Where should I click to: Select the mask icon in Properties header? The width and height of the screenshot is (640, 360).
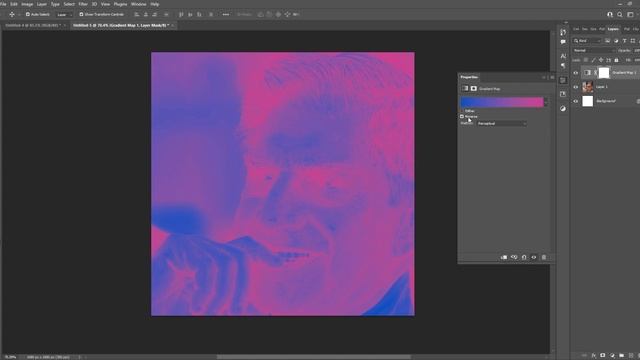pyautogui.click(x=474, y=89)
